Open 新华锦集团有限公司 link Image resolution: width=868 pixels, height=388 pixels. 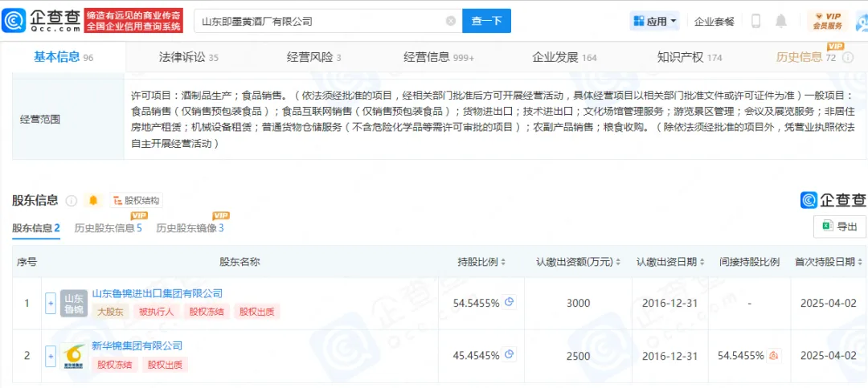click(137, 346)
